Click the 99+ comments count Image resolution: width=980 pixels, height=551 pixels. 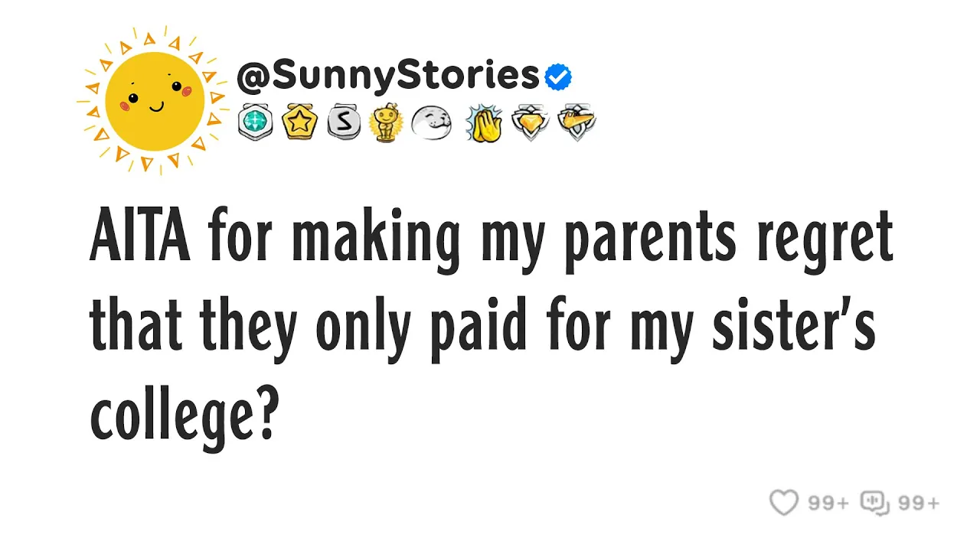pyautogui.click(x=919, y=503)
